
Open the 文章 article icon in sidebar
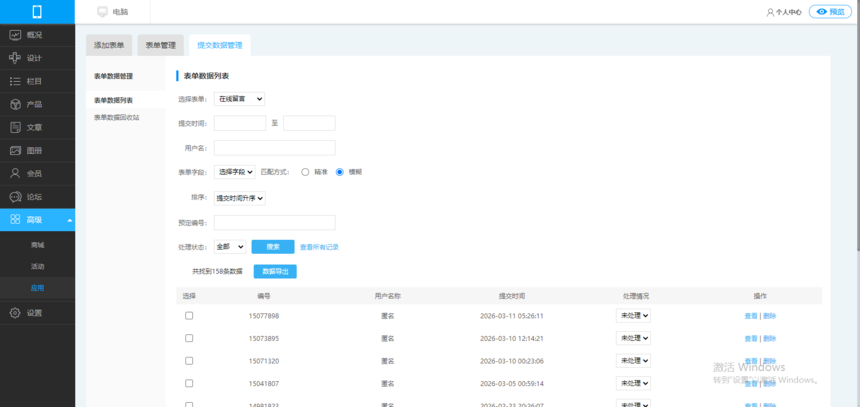(x=15, y=127)
